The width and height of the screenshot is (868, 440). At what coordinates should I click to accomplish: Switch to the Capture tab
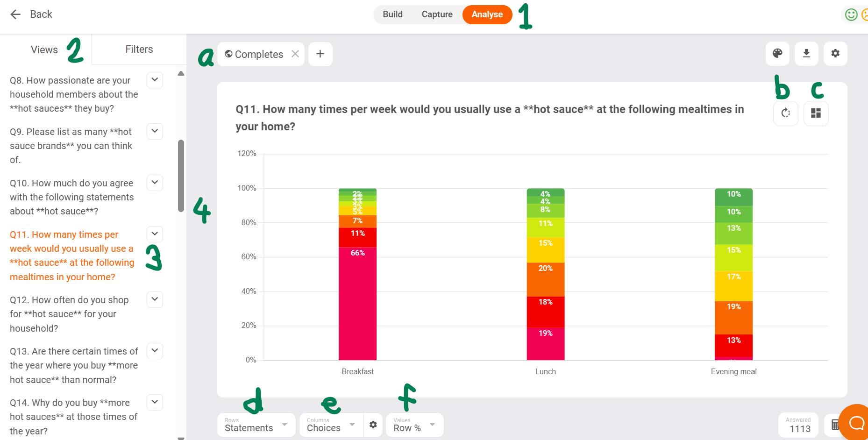(x=437, y=14)
